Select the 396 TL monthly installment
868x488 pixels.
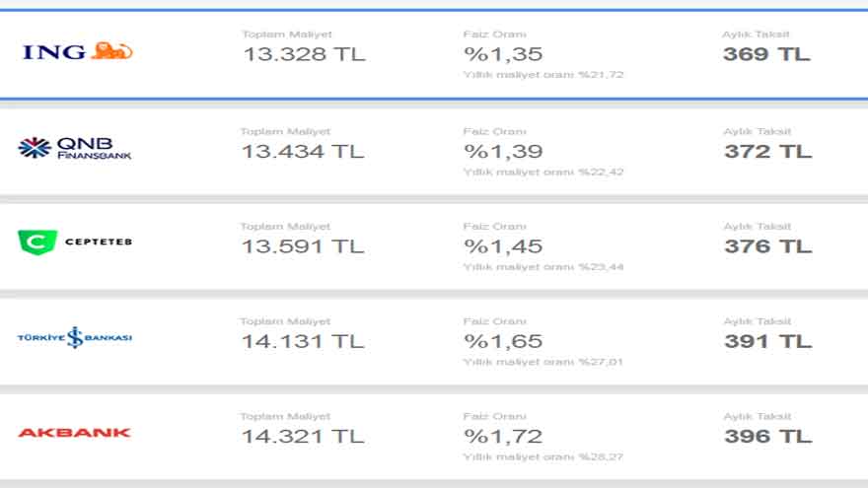click(x=768, y=437)
